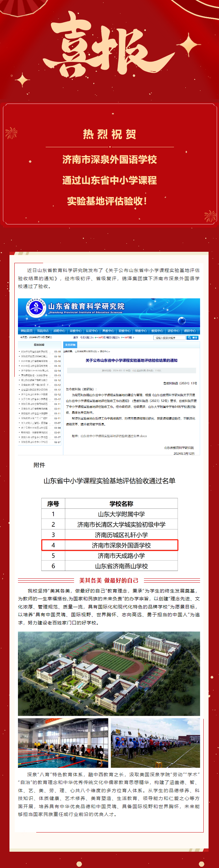219x868 pixels.
Task: Select the 评价中心 menu item
Action: 173,331
